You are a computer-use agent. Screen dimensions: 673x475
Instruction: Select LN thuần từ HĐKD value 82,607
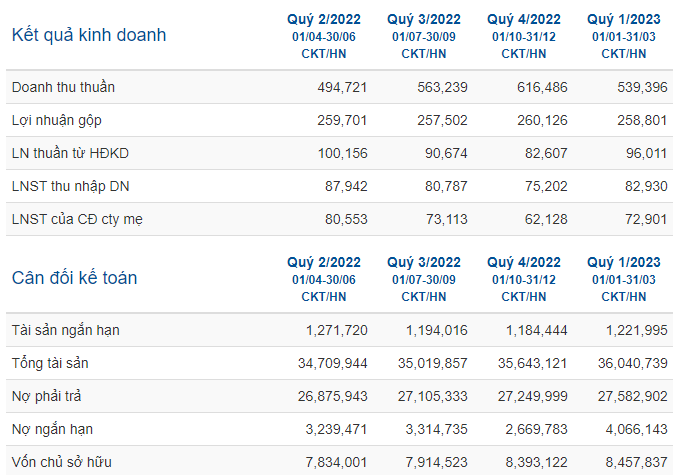tap(546, 154)
